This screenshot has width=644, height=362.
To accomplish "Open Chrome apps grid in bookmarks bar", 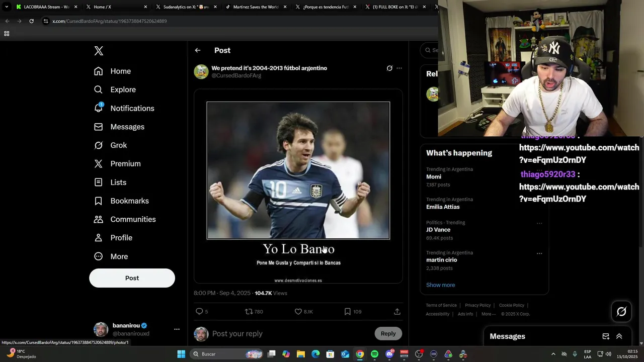I will point(7,34).
